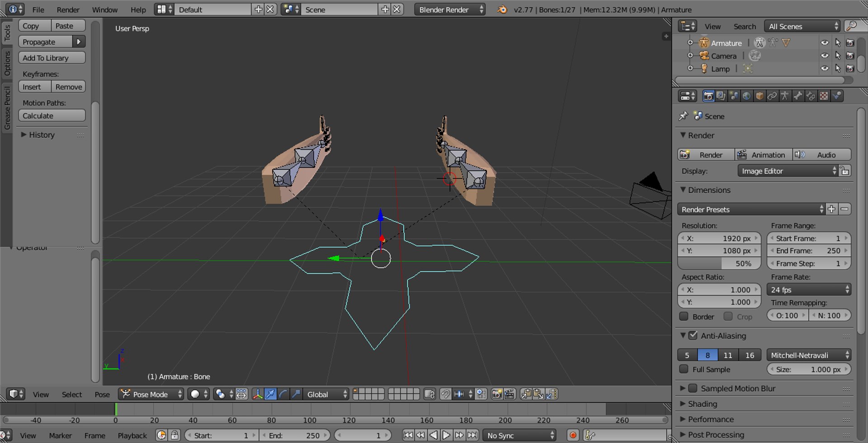Screen dimensions: 868x443
Task: Toggle Armature visibility eye icon
Action: [x=825, y=43]
